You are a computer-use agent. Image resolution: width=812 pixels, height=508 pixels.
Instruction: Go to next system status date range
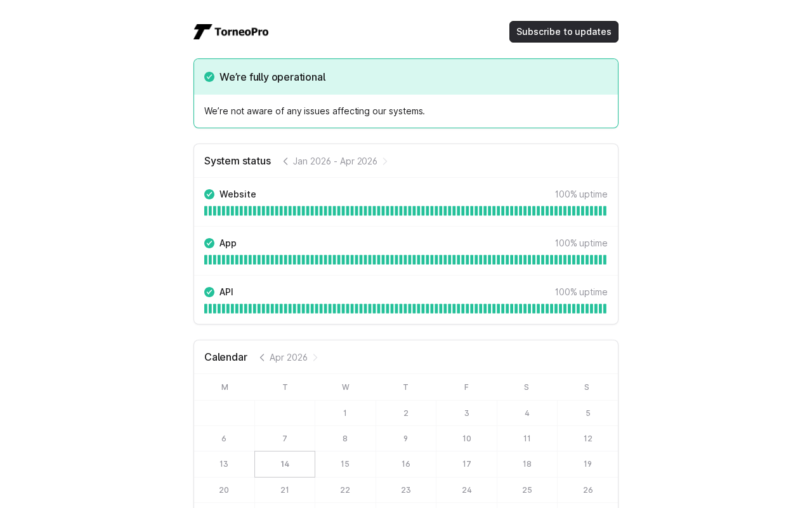[385, 161]
